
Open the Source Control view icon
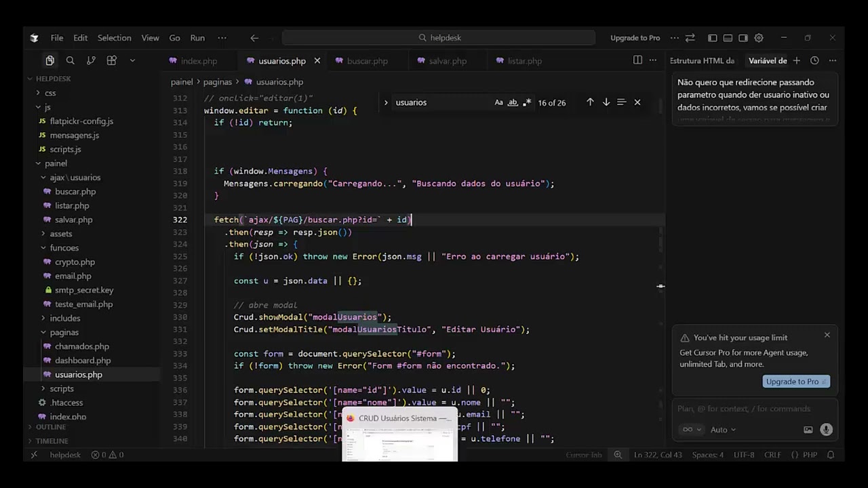point(91,60)
